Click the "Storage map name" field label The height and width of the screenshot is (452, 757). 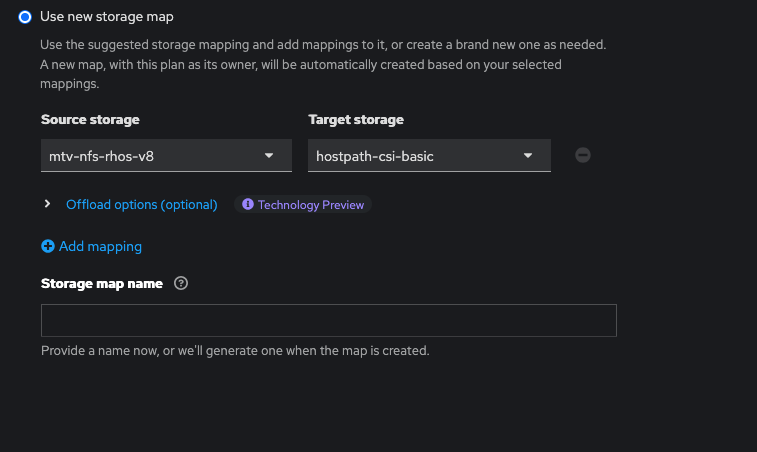[101, 283]
